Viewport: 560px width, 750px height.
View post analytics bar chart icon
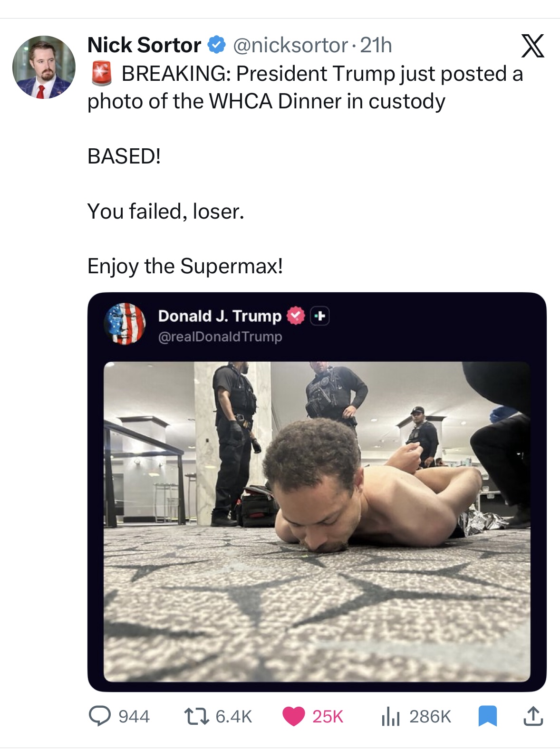pos(391,716)
